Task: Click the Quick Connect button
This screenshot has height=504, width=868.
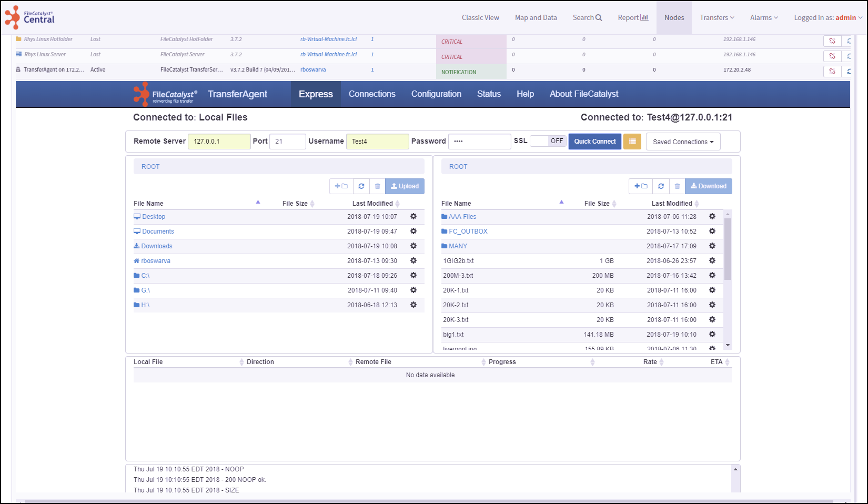Action: pos(595,141)
